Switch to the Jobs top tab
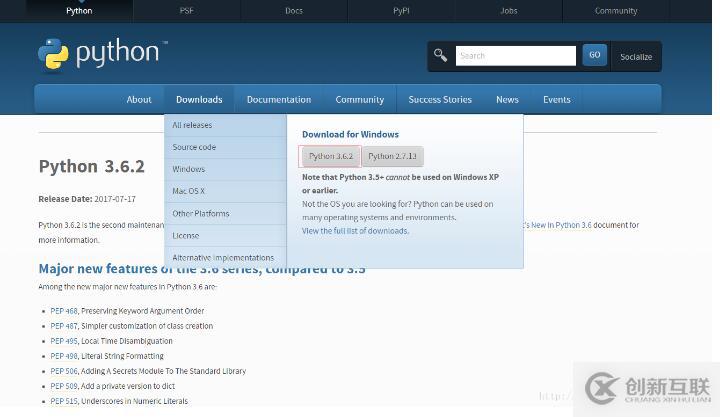Image resolution: width=720 pixels, height=417 pixels. coord(508,11)
